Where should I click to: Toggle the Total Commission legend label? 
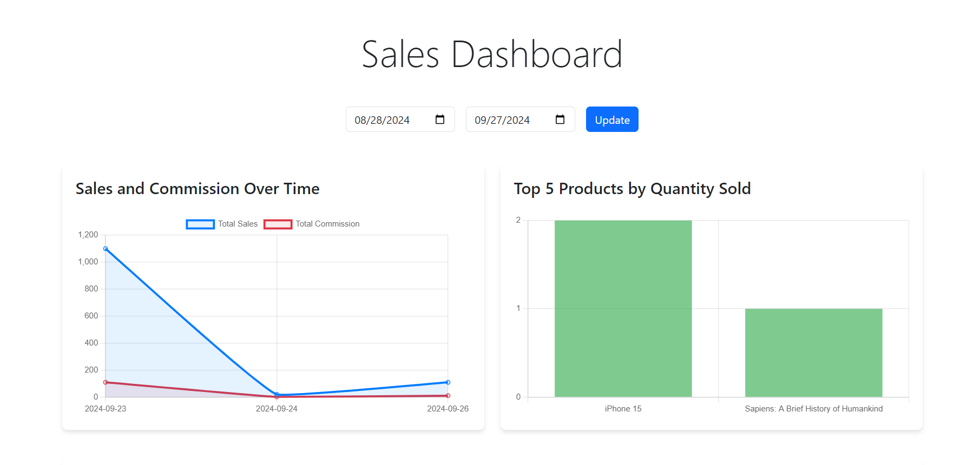pyautogui.click(x=327, y=224)
